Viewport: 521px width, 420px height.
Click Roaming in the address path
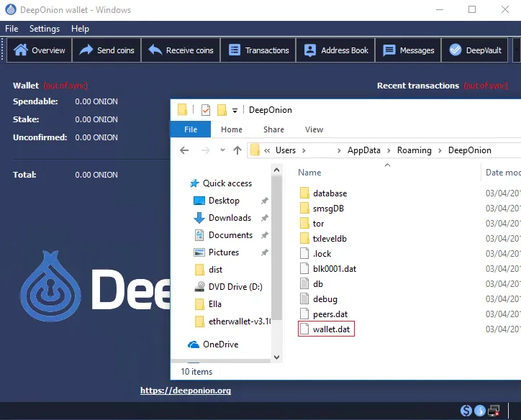click(414, 150)
